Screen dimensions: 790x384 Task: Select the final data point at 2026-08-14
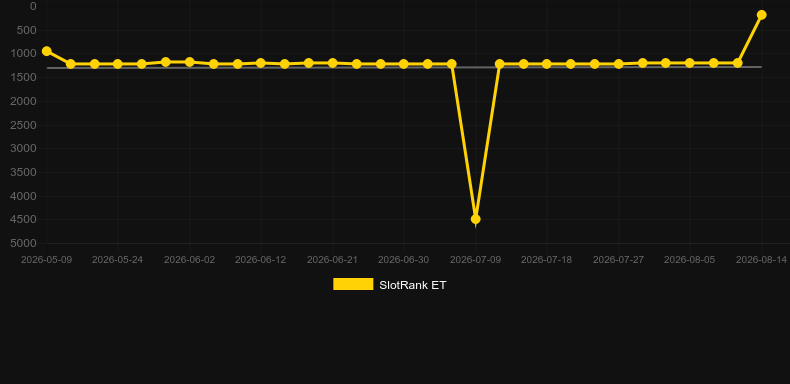point(761,15)
